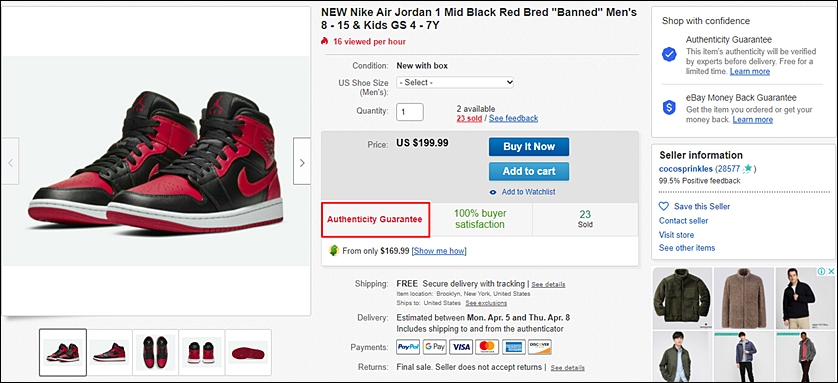838x383 pixels.
Task: Click the Google Pay payment icon
Action: 434,347
